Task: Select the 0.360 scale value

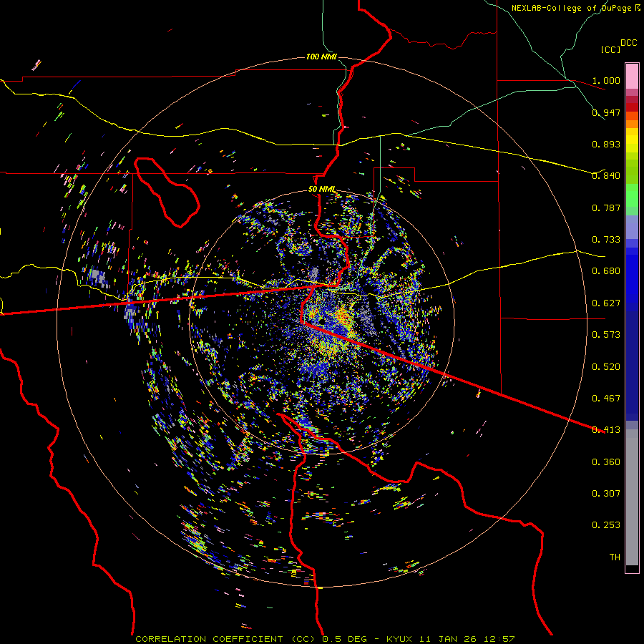Action: tap(606, 462)
